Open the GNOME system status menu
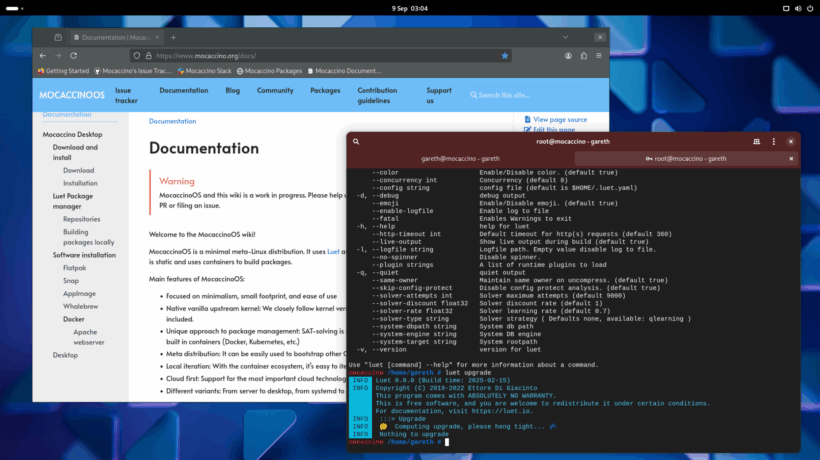This screenshot has width=820, height=460. (x=797, y=7)
